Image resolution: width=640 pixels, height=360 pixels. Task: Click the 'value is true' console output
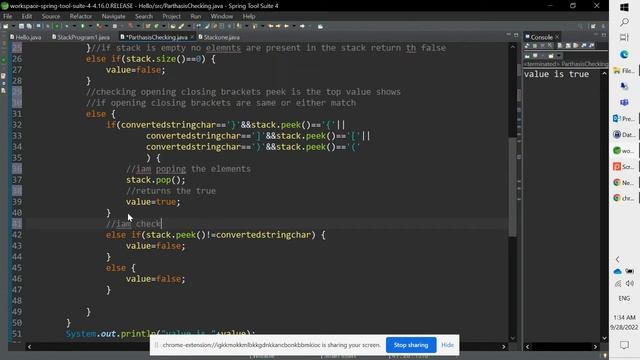point(556,74)
